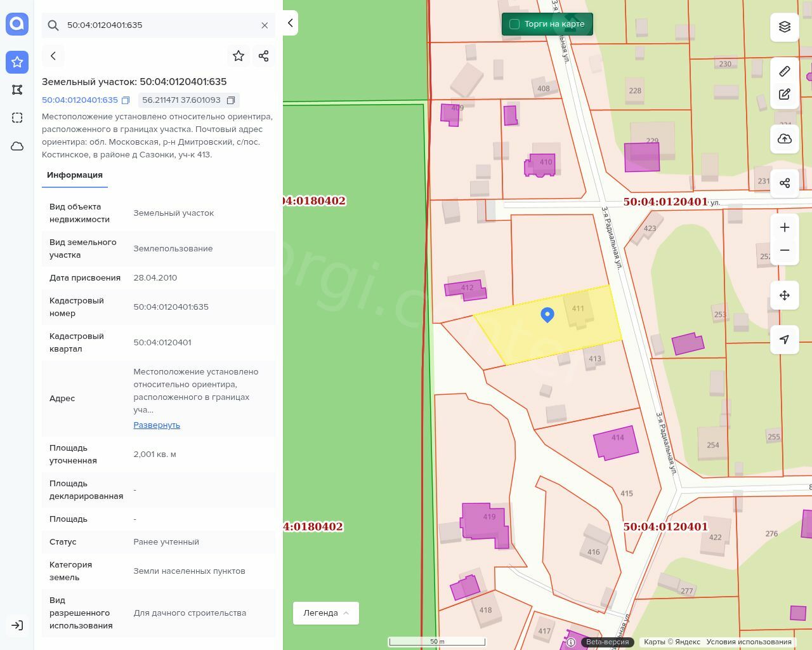Click the cadastral search input field
Screen dimensions: 812x650
pyautogui.click(x=159, y=25)
